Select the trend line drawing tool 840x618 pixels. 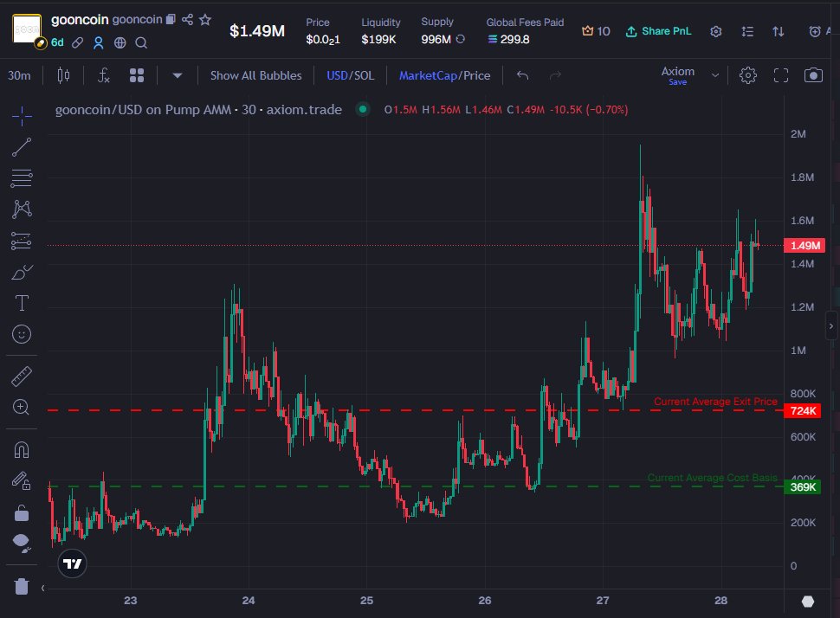(22, 147)
